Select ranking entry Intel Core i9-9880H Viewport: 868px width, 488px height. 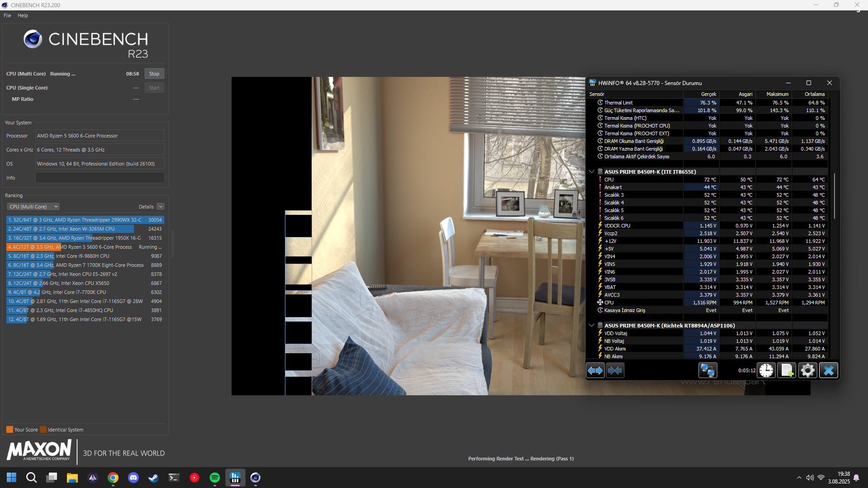[x=85, y=256]
